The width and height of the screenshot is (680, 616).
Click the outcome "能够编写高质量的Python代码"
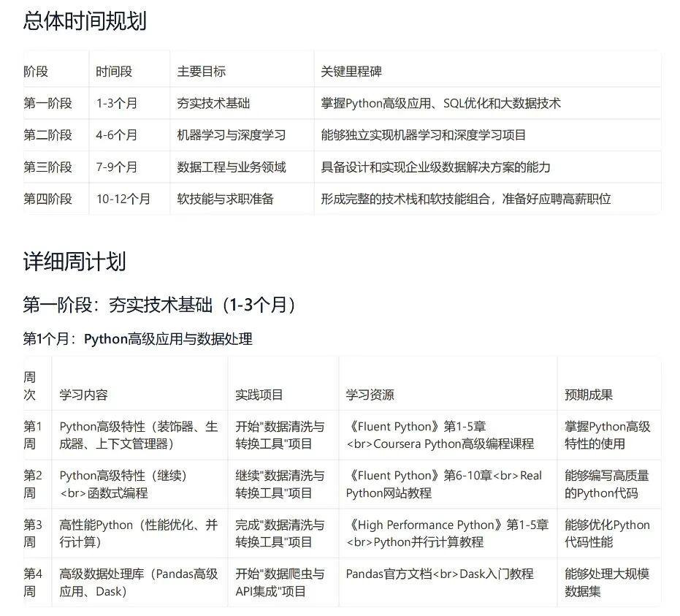[x=607, y=484]
